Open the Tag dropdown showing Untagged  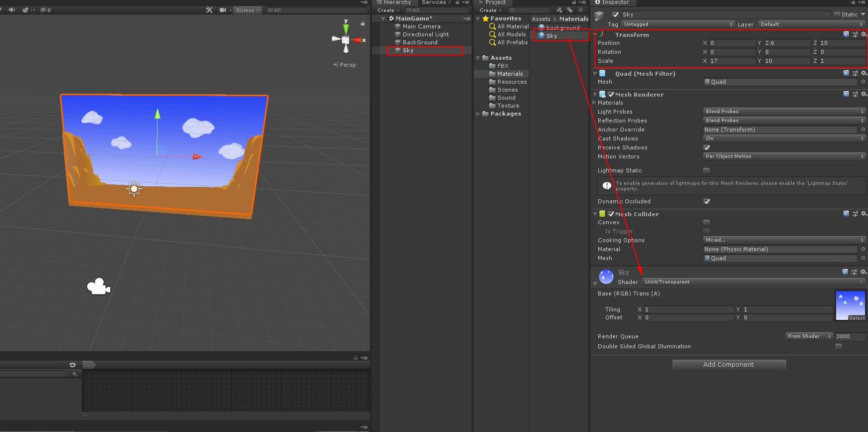678,24
